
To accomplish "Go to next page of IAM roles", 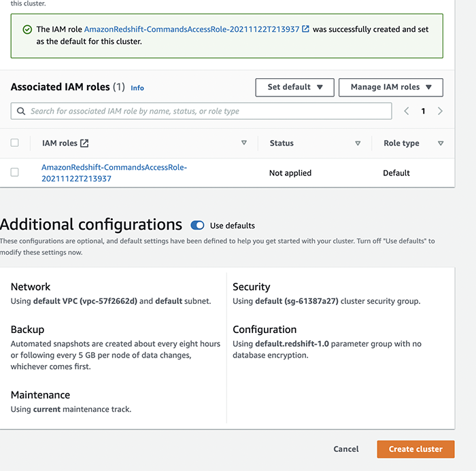I will (x=440, y=111).
